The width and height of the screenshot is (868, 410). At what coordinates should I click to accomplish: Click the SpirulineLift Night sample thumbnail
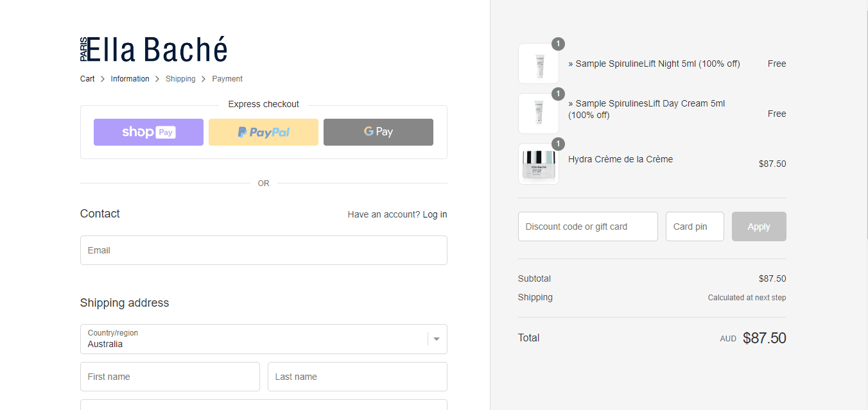click(538, 64)
